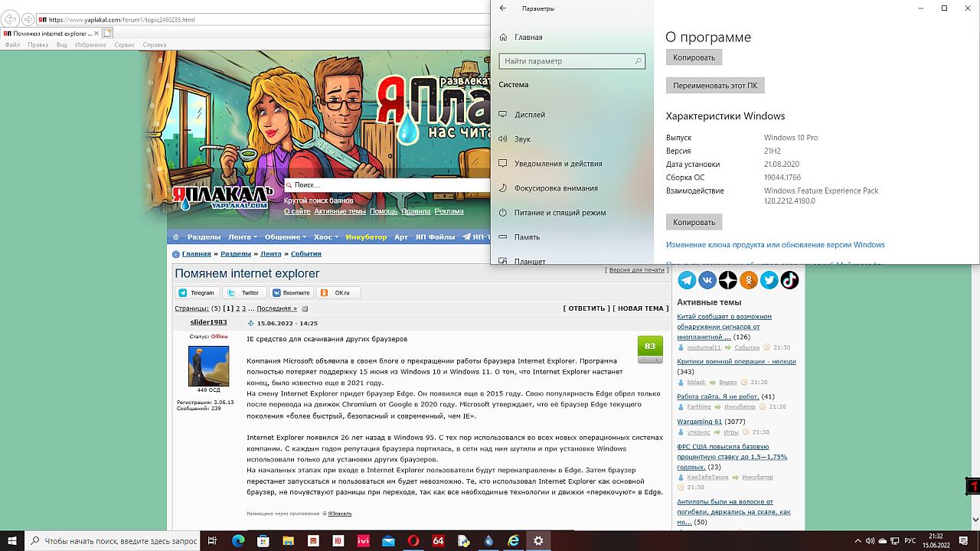Open Питание и спящий режим settings
Viewport: 980px width, 551px height.
(560, 213)
